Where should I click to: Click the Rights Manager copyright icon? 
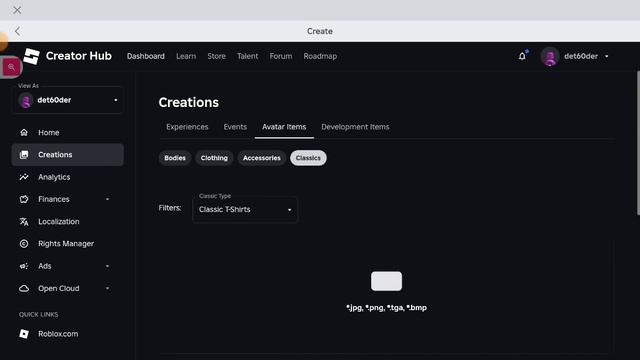(x=24, y=244)
